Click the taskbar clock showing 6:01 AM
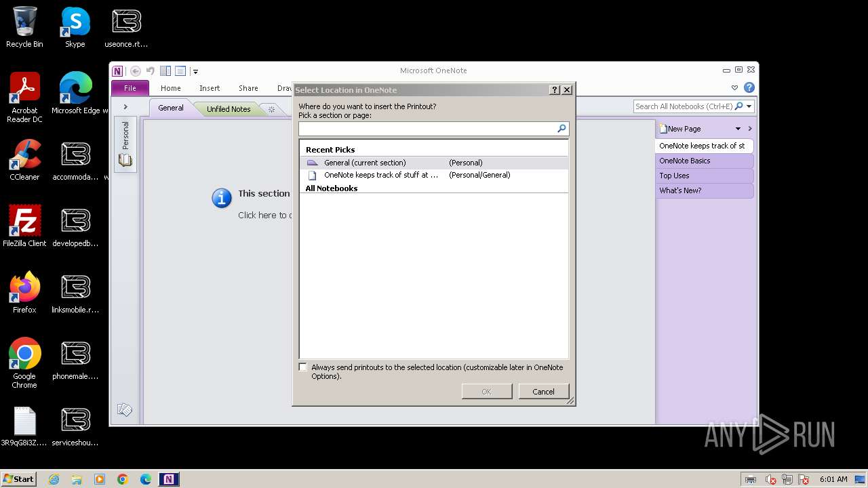The width and height of the screenshot is (868, 488). point(833,479)
